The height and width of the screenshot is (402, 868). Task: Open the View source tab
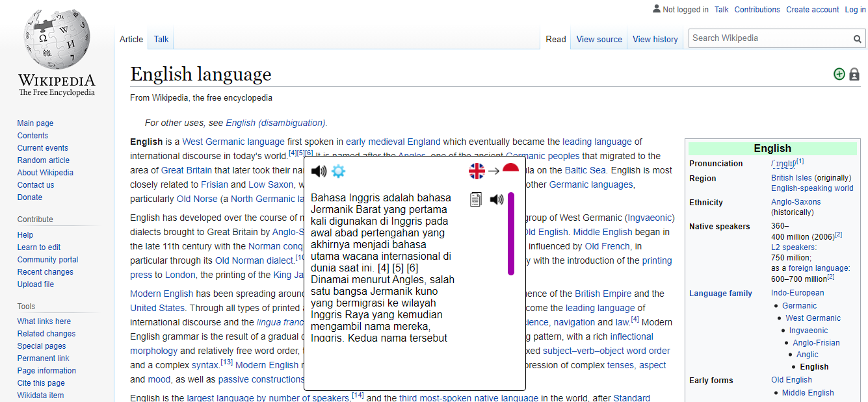[x=599, y=39]
